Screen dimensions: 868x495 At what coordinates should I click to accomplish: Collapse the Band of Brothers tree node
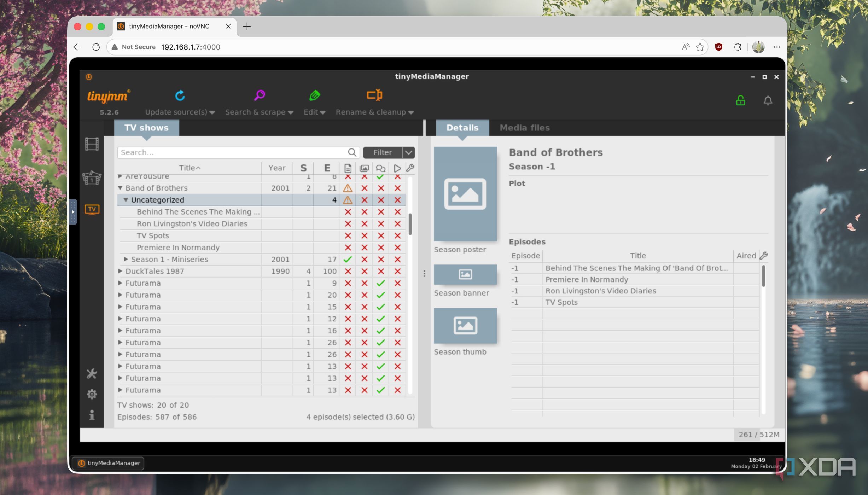[x=120, y=188]
